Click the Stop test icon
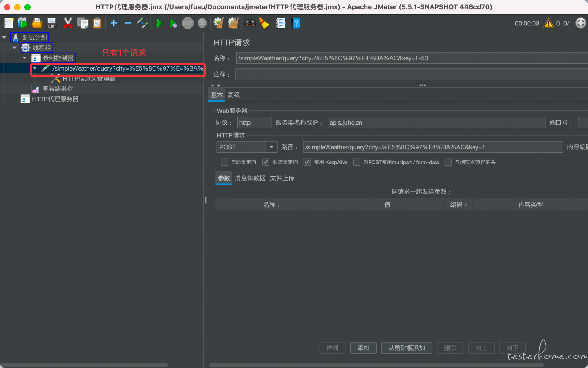 pos(188,23)
